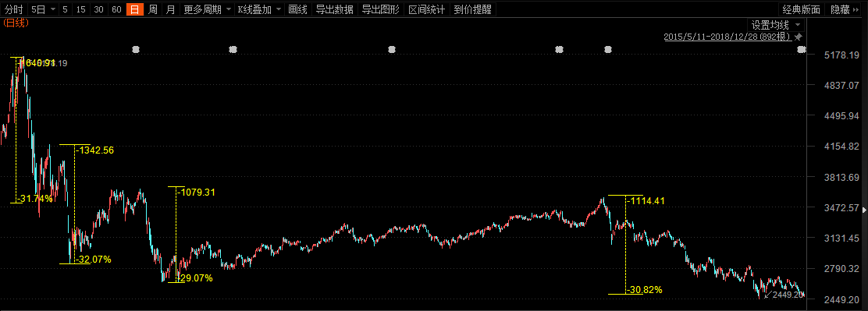Click the 画线 drawing tools button
Image resolution: width=868 pixels, height=311 pixels.
coord(298,9)
